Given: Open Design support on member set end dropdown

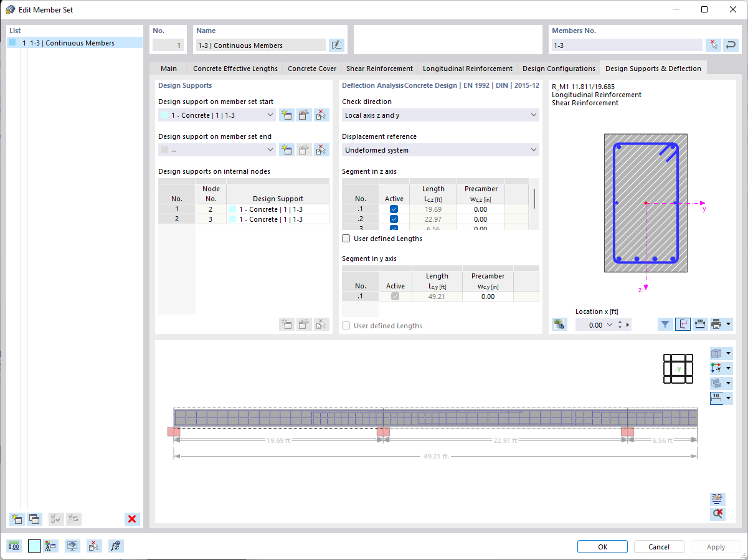Looking at the screenshot, I should tap(270, 150).
